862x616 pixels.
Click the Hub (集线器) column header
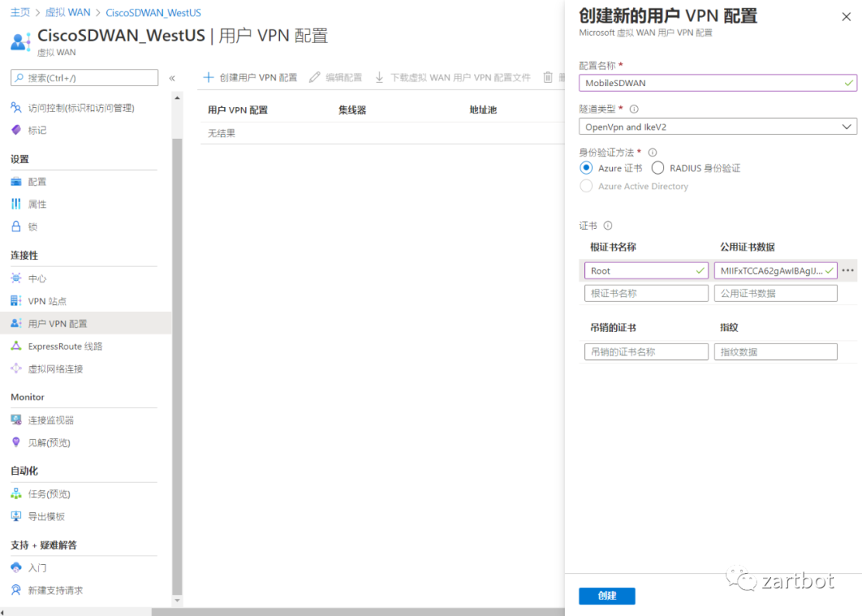(353, 110)
